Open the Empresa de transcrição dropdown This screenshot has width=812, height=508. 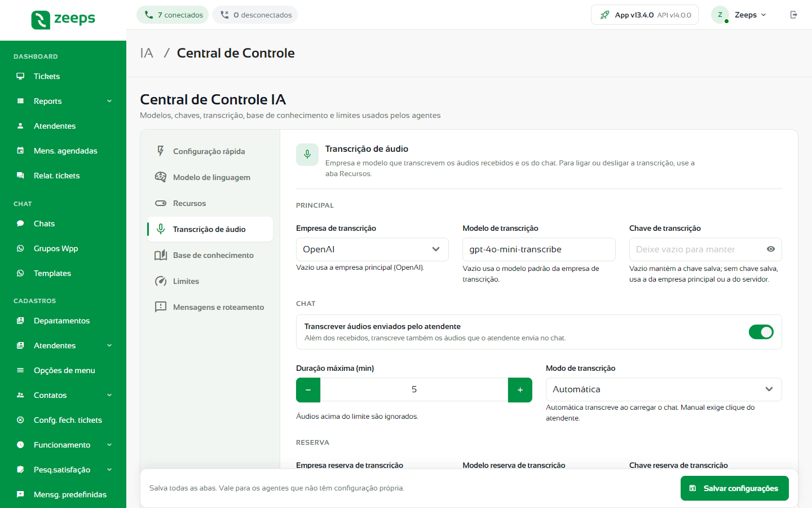[372, 249]
